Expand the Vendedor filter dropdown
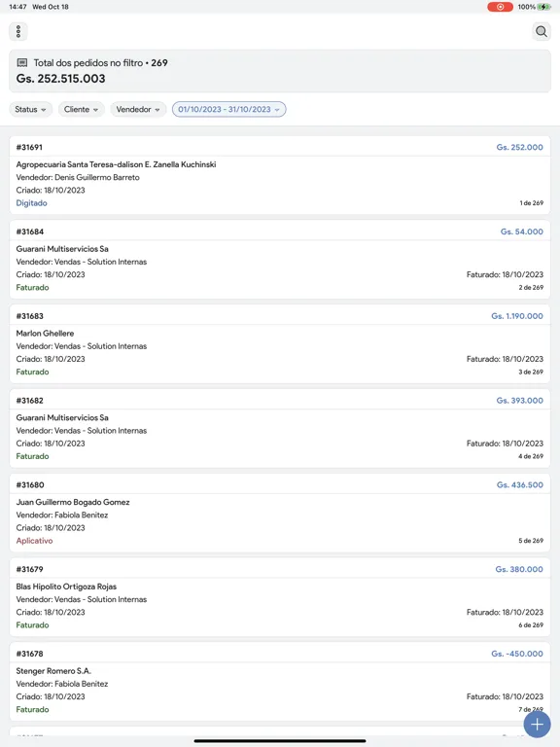The image size is (560, 747). click(138, 109)
